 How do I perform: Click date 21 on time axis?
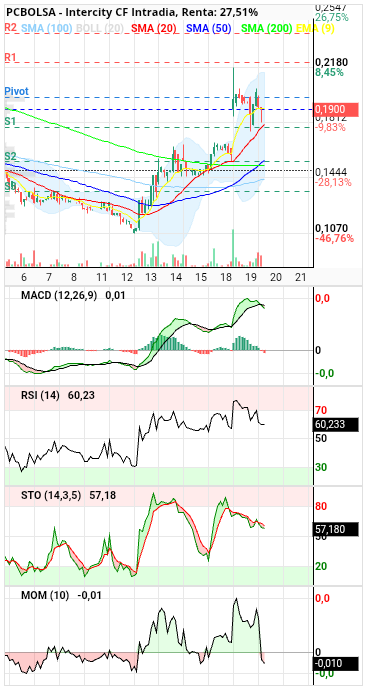tap(301, 278)
